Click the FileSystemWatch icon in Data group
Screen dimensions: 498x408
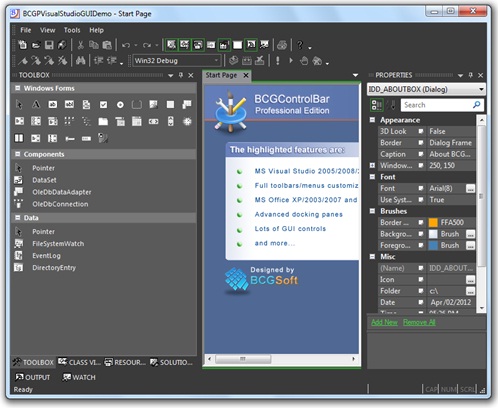click(18, 244)
